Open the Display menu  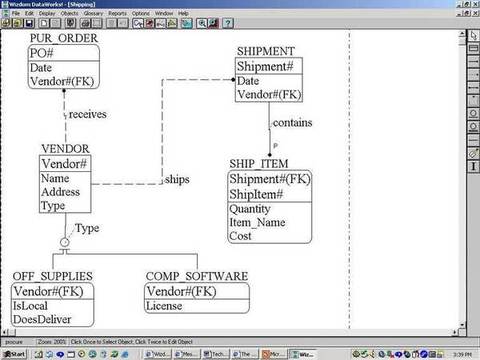tap(47, 13)
